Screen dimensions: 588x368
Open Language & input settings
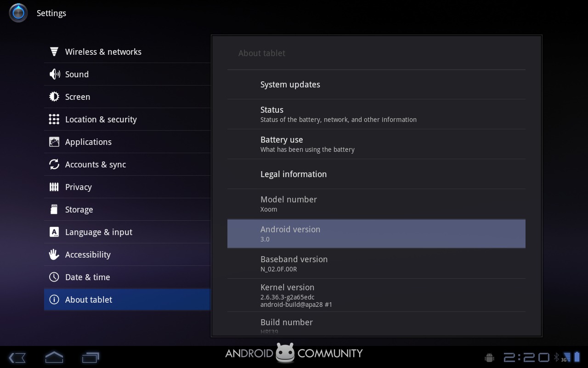pyautogui.click(x=127, y=232)
